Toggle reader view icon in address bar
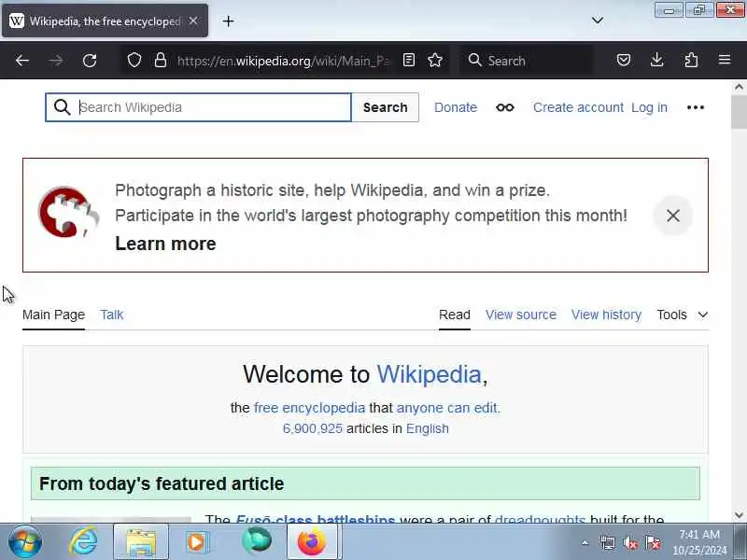Screen dimensions: 747x560 pyautogui.click(x=409, y=60)
